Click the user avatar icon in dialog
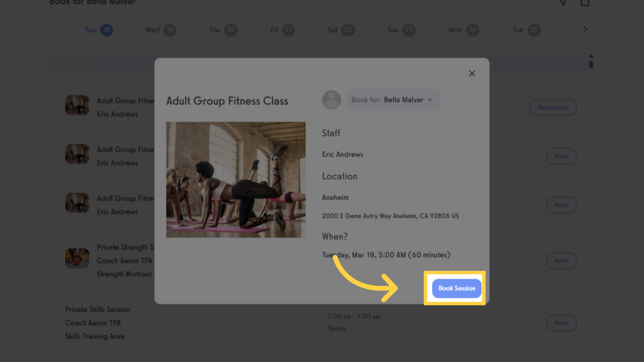The height and width of the screenshot is (362, 644). tap(331, 100)
